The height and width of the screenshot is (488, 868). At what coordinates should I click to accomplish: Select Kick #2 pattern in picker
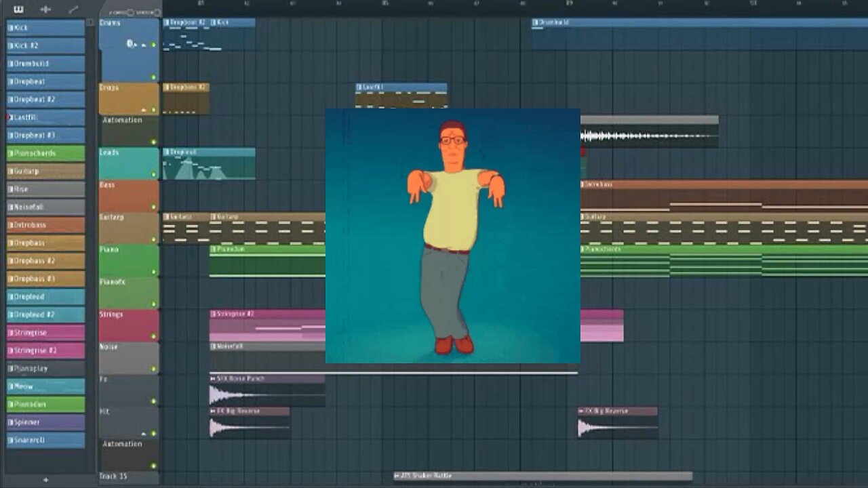click(45, 45)
